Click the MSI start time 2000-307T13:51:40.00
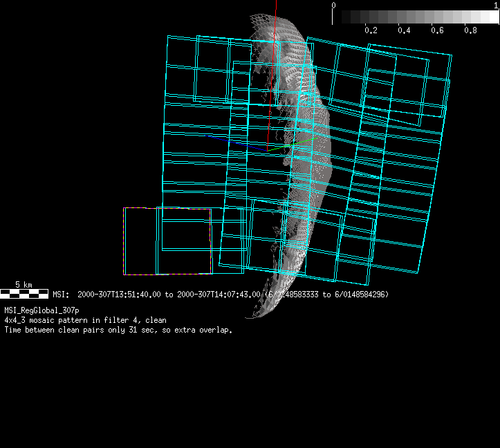500x448 pixels. coord(119,295)
